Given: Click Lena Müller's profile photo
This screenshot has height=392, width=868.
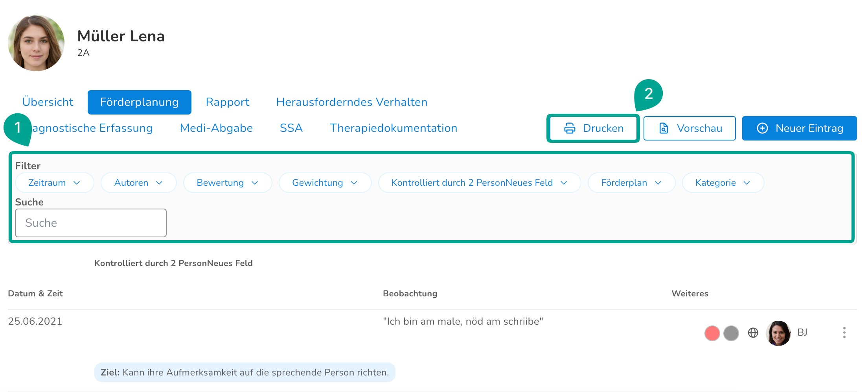Looking at the screenshot, I should point(36,43).
